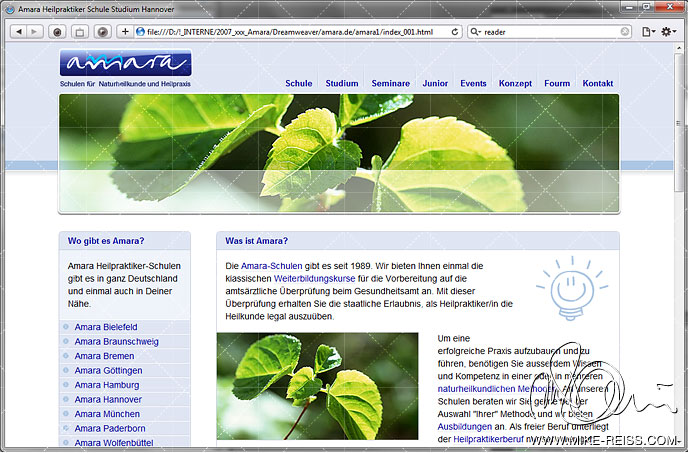Open the Kontakt menu item
The height and width of the screenshot is (453, 688).
click(598, 83)
